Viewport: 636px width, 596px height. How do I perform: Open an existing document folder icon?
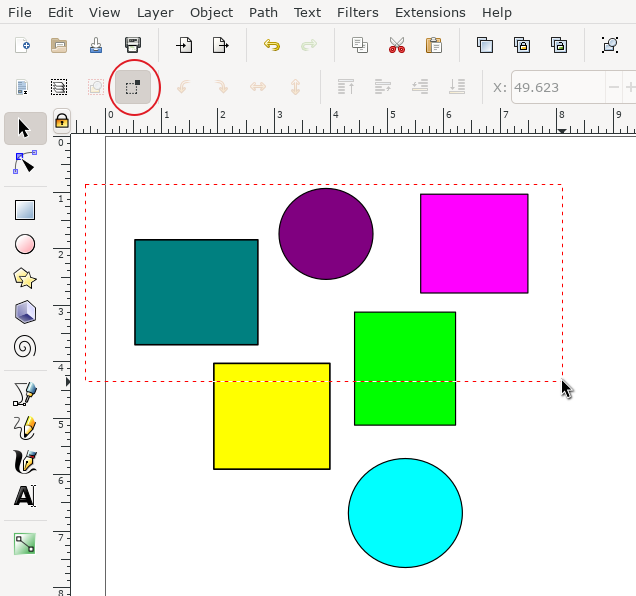(x=59, y=45)
